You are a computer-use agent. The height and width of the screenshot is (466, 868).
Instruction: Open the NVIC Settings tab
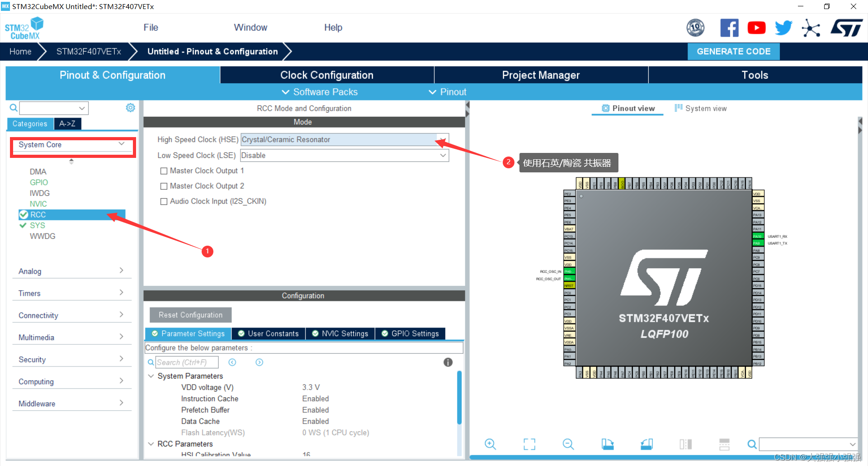click(340, 334)
